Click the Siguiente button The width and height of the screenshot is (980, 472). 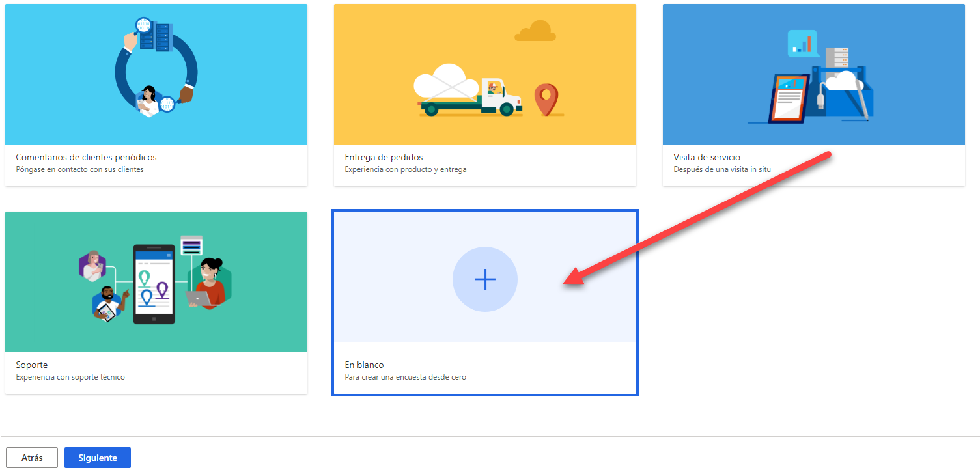click(x=98, y=458)
